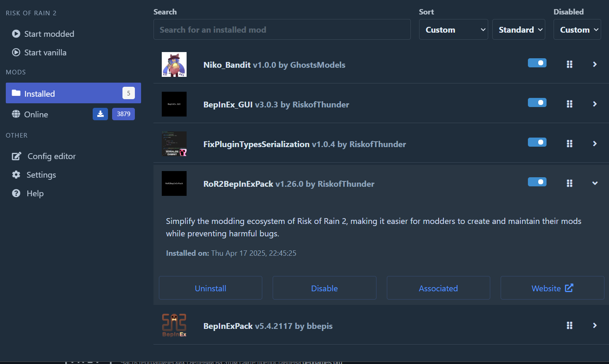Click the RoR2BepInExPack mod thumbnail
This screenshot has width=609, height=364.
click(174, 183)
